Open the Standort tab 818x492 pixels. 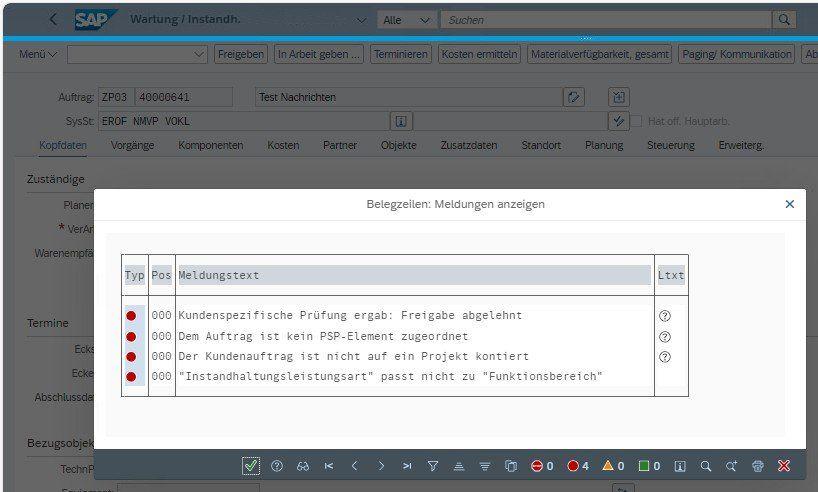coord(541,145)
